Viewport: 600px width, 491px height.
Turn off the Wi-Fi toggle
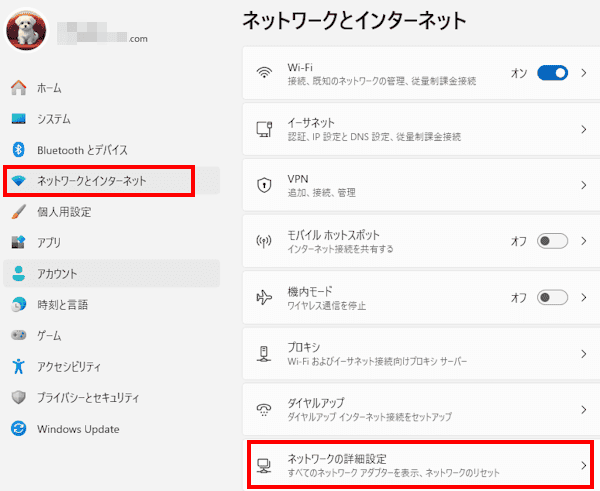[552, 73]
